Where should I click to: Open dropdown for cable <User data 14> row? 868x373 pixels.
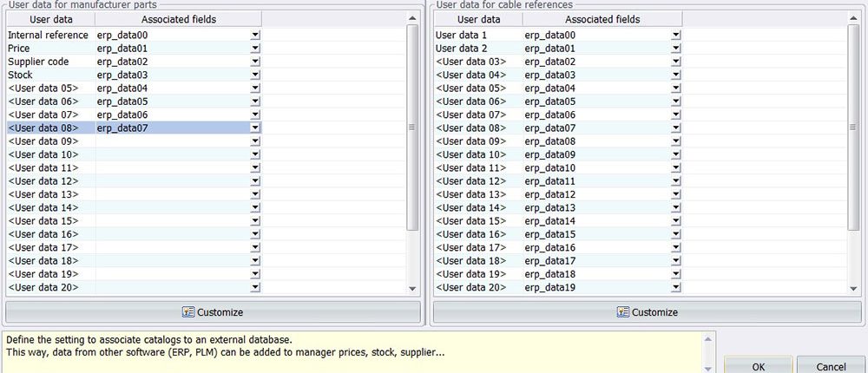pyautogui.click(x=676, y=207)
